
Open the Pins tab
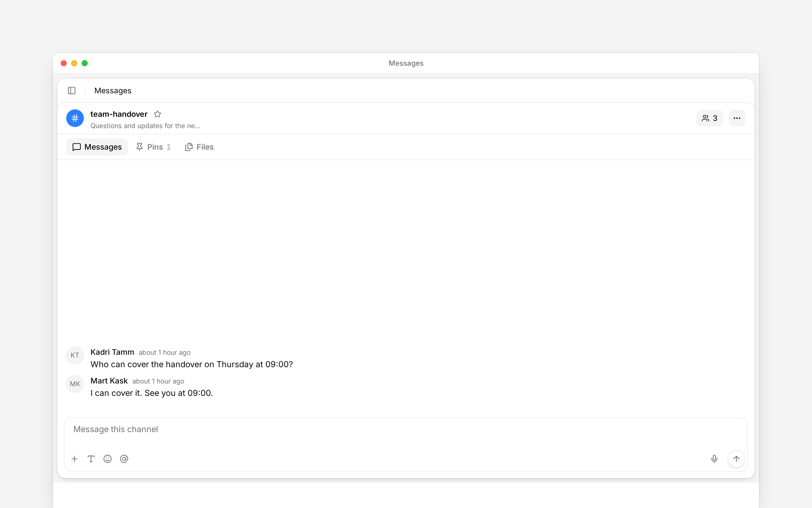154,147
